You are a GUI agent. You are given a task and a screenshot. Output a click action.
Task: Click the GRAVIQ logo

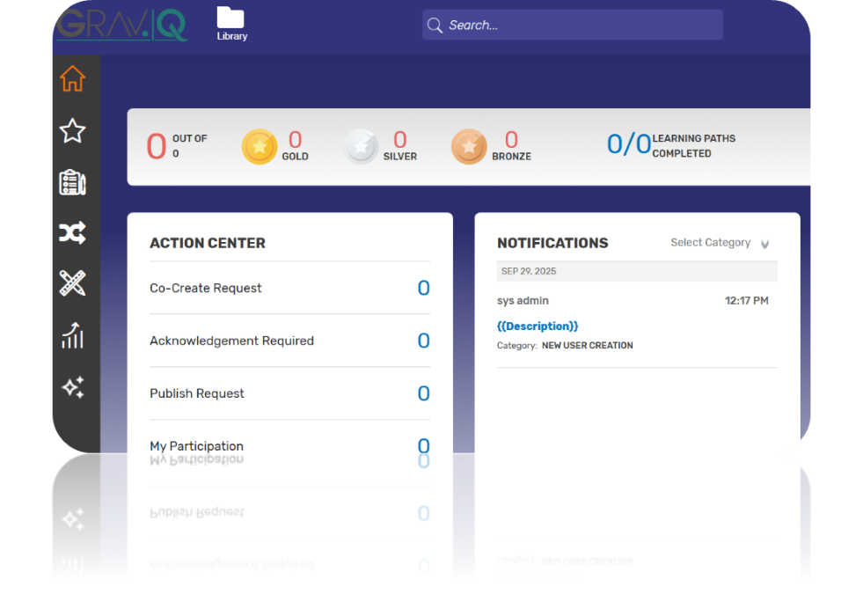click(121, 23)
